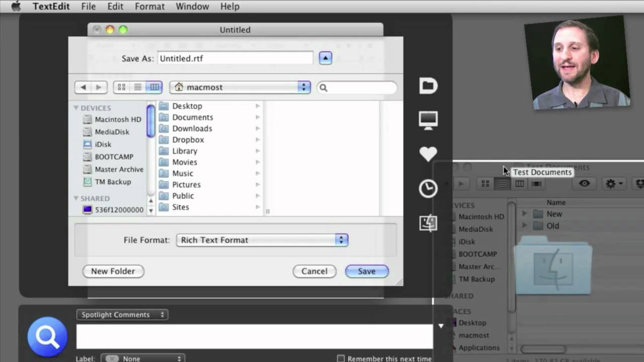Click the Save dialog search field
644x362 pixels.
(x=357, y=87)
